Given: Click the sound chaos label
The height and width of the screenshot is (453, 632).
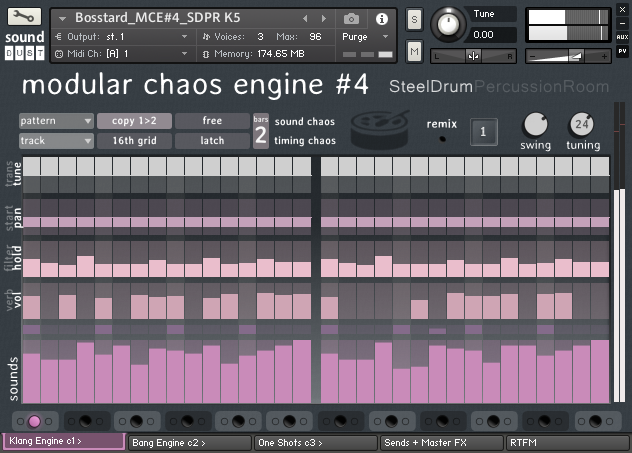Looking at the screenshot, I should [305, 122].
